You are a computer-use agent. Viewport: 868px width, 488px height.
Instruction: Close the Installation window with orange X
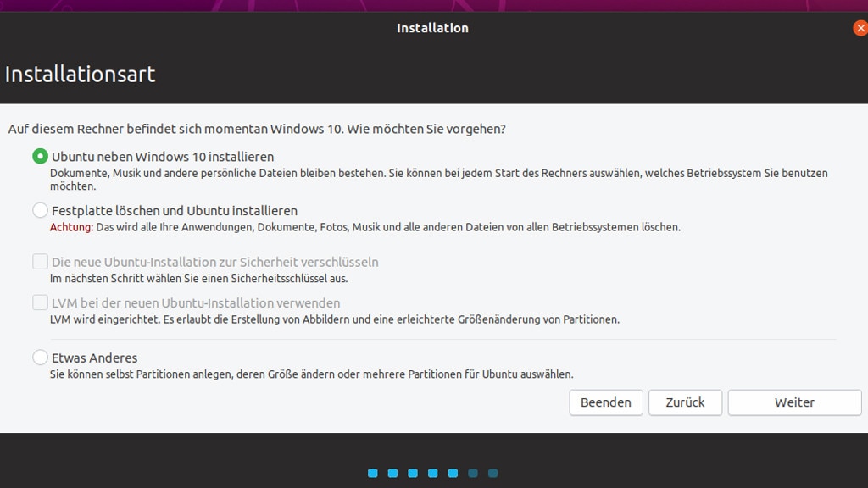click(860, 28)
